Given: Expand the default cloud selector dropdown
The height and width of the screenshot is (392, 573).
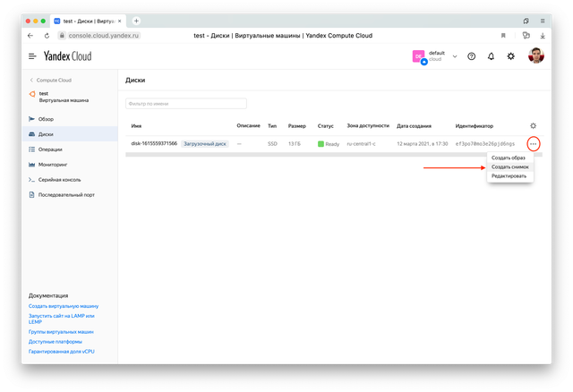Looking at the screenshot, I should tap(454, 56).
